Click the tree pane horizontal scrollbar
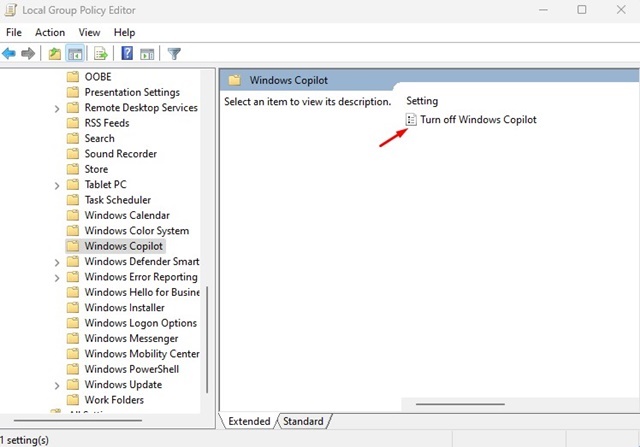The height and width of the screenshot is (447, 640). click(78, 420)
